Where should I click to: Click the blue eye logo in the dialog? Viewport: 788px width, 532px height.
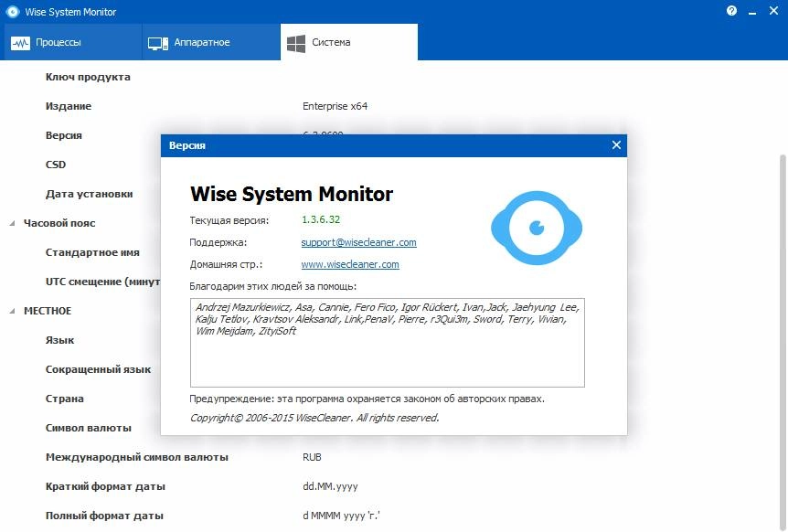pos(537,228)
